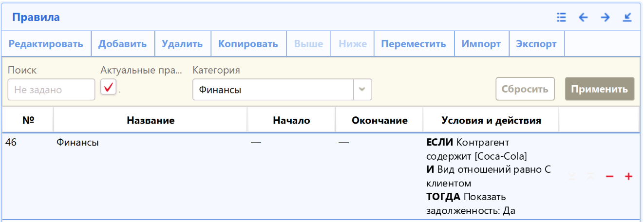Viewport: 644px width, 222px height.
Task: Click the collapse-to-corner arrow icon
Action: pyautogui.click(x=627, y=18)
